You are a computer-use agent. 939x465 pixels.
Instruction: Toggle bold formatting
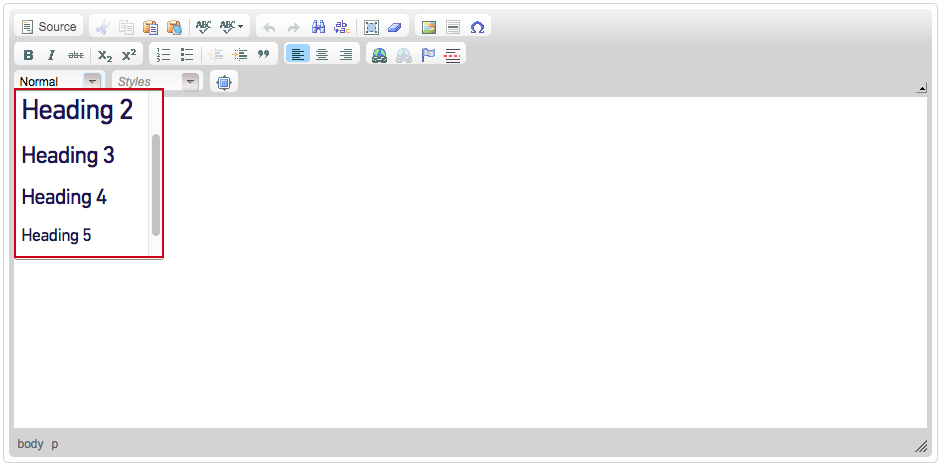[x=28, y=55]
